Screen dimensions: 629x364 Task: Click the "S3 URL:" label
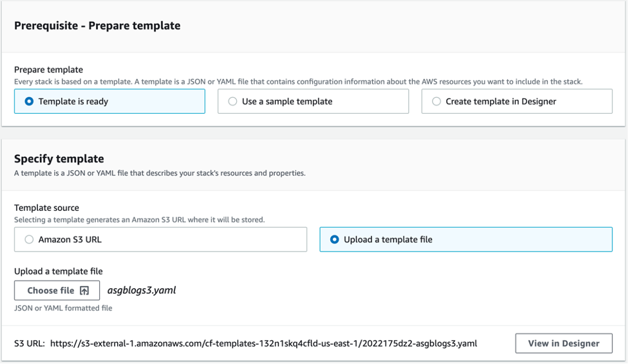(x=29, y=343)
